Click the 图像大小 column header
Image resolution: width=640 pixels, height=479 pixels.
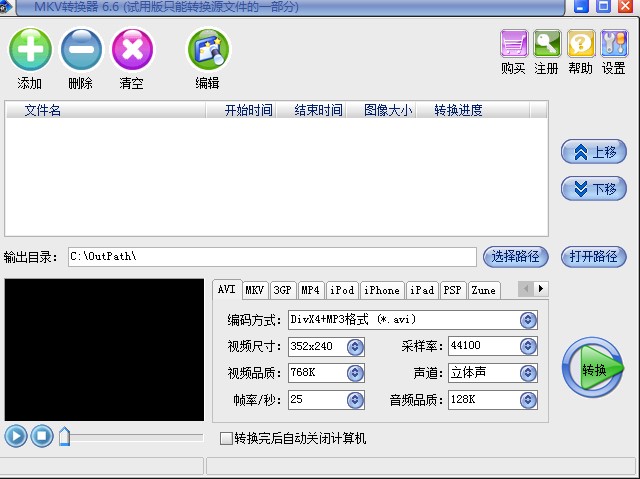[381, 110]
